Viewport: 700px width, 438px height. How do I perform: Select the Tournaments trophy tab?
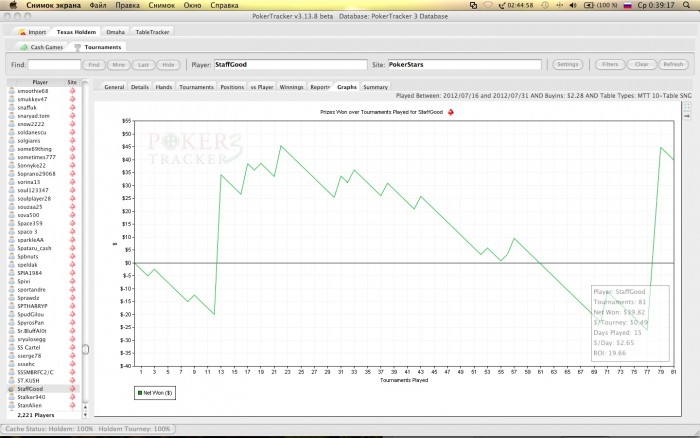(98, 47)
